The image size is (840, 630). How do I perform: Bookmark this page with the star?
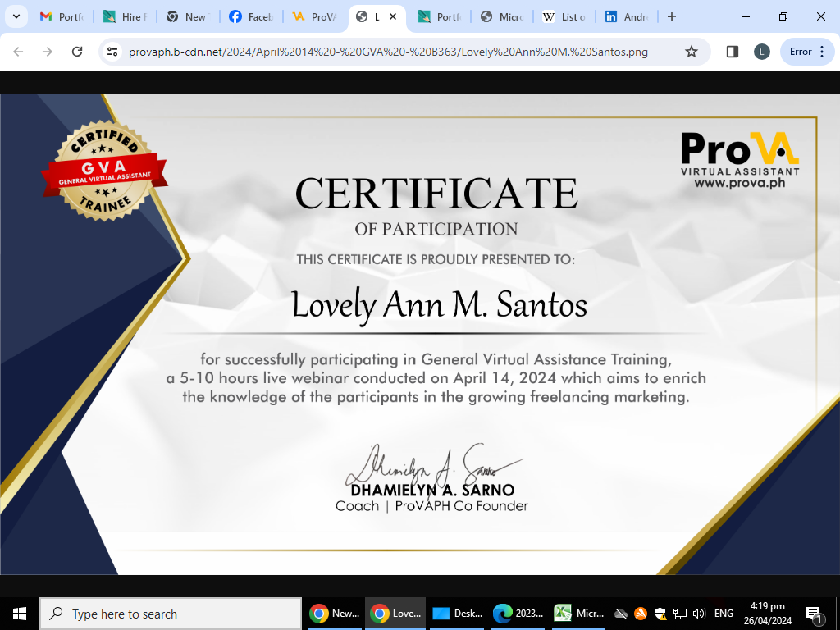point(692,52)
